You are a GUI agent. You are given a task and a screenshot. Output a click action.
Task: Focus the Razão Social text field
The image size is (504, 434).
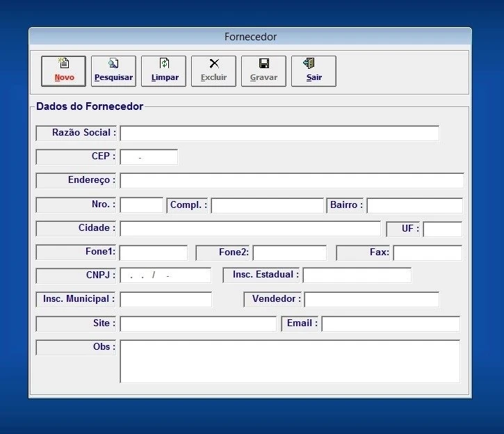click(x=279, y=134)
